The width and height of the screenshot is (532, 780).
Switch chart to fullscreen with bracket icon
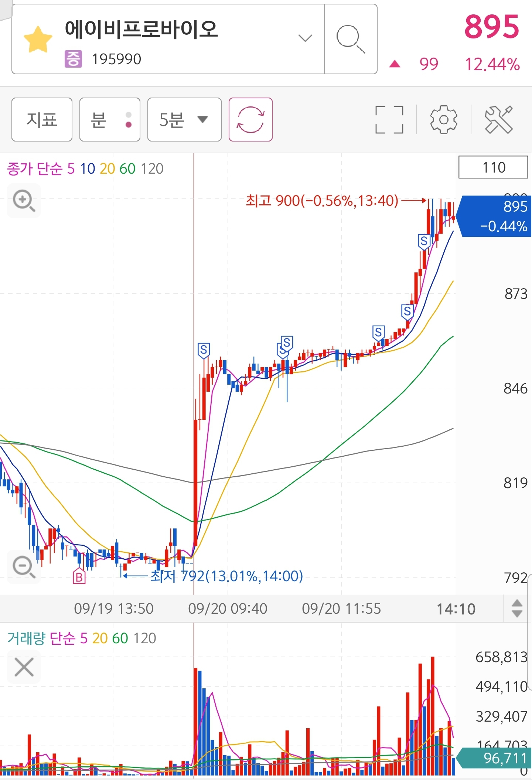[389, 119]
